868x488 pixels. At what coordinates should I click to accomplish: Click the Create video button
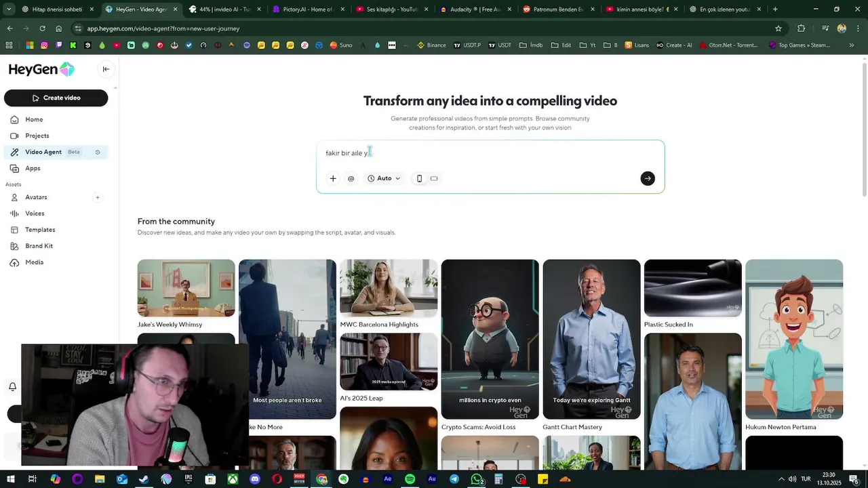[x=56, y=98]
